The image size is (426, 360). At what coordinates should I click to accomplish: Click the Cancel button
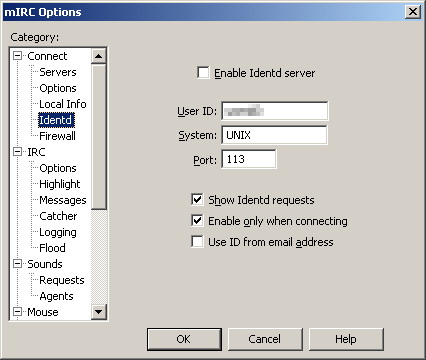click(x=265, y=339)
